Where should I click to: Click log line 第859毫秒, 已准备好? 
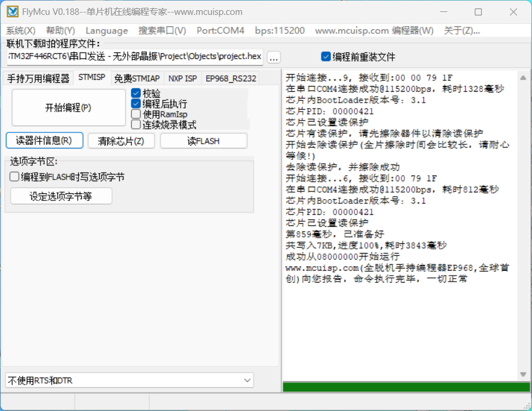(x=335, y=234)
